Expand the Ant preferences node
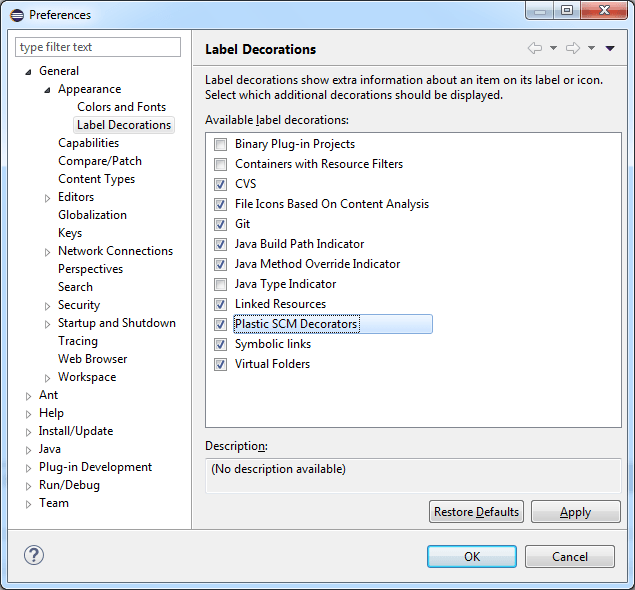The height and width of the screenshot is (590, 635). pos(28,396)
